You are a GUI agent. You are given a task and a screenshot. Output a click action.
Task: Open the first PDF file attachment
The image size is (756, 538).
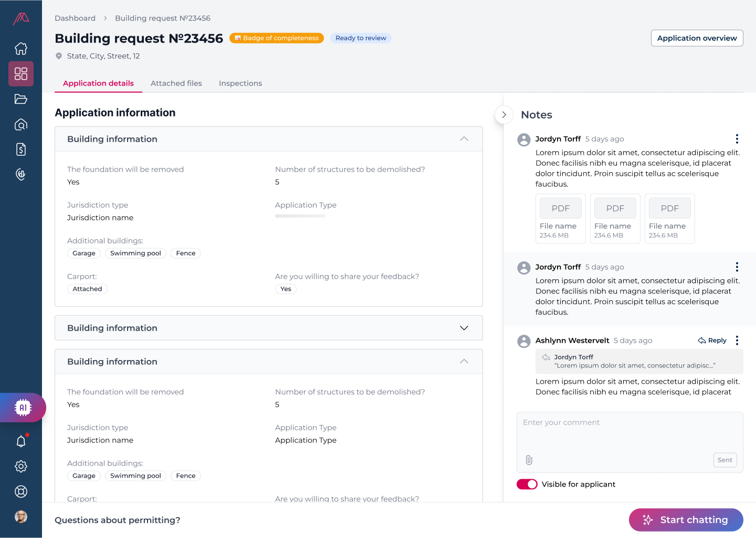coord(561,218)
